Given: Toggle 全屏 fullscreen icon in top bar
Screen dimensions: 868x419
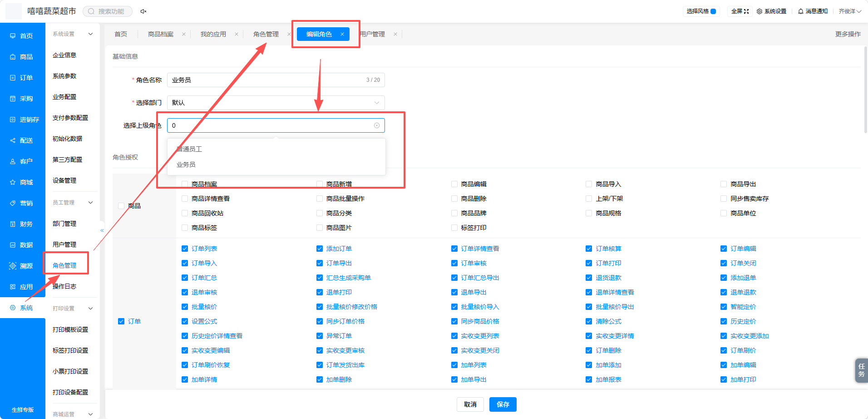Looking at the screenshot, I should point(746,11).
